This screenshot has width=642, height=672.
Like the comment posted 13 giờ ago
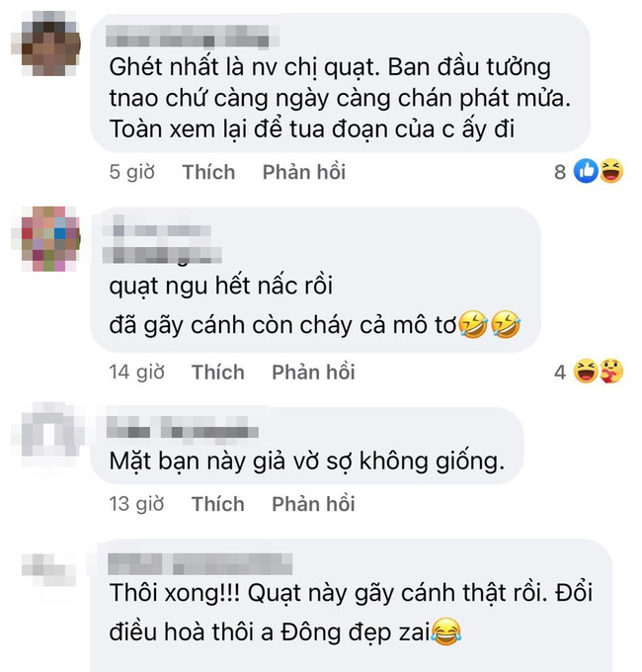point(218,504)
